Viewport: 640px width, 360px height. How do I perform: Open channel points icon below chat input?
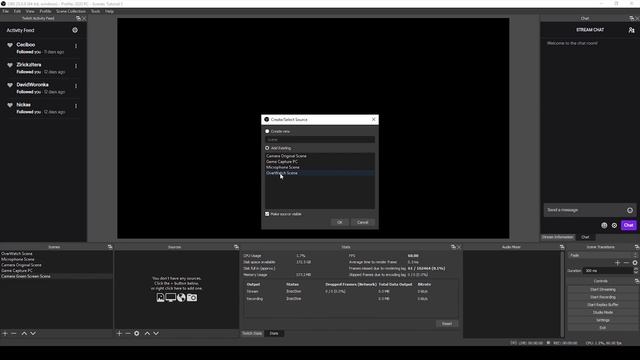[x=604, y=225]
